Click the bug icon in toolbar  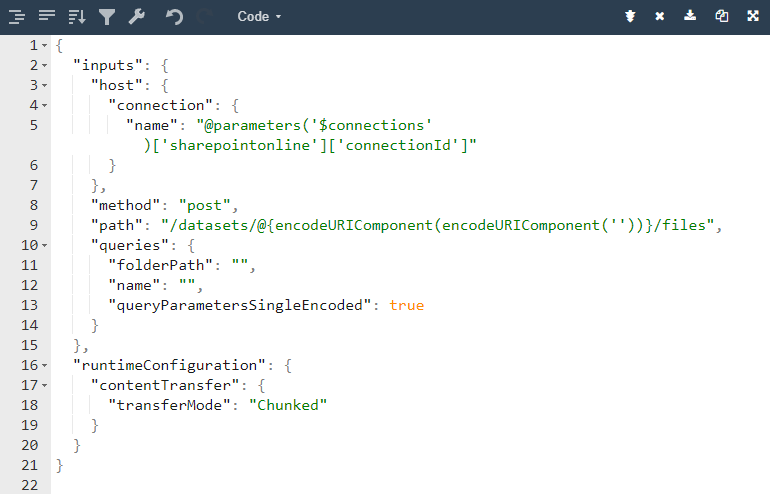pyautogui.click(x=630, y=17)
